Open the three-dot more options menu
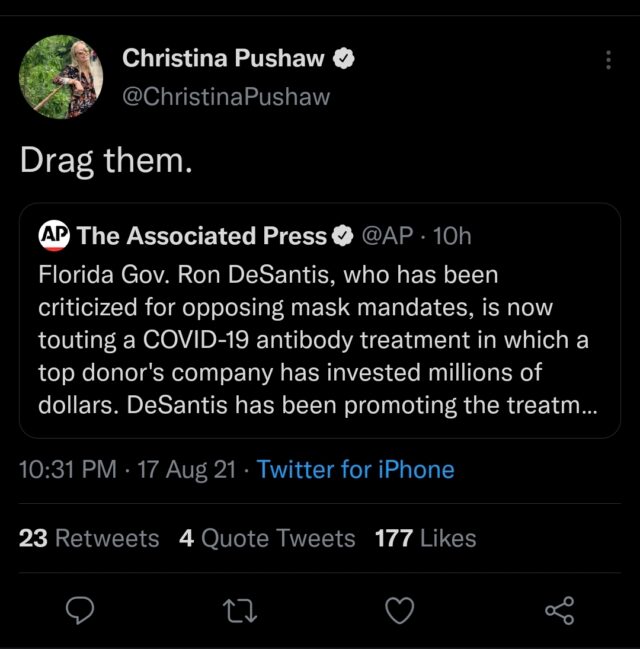This screenshot has height=649, width=640. pos(608,60)
